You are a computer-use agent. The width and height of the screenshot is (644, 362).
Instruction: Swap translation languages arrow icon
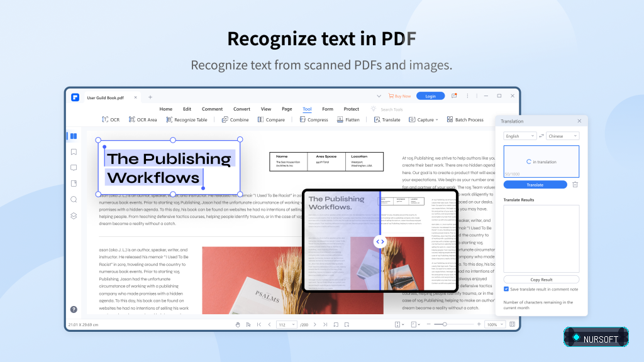click(541, 136)
